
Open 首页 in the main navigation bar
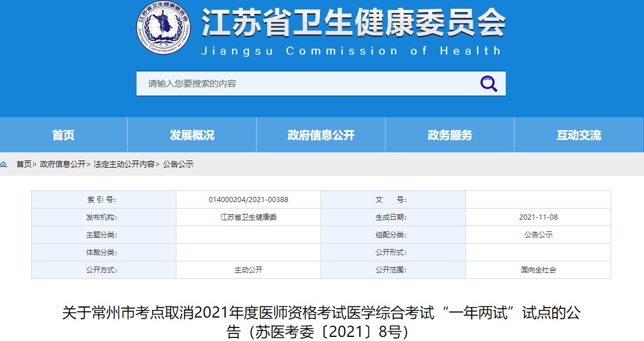pyautogui.click(x=63, y=135)
